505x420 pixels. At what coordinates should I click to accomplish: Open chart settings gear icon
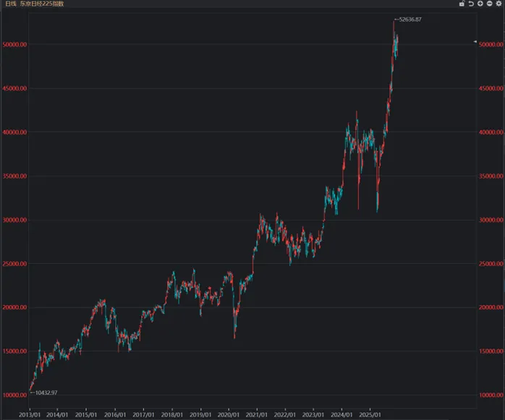[x=498, y=4]
